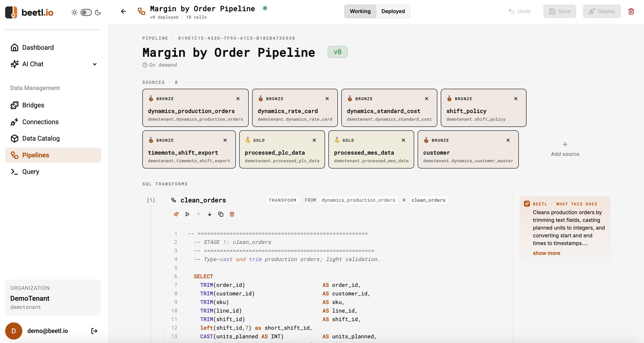The height and width of the screenshot is (343, 644).
Task: Click the processed_plc_data source name
Action: (x=275, y=153)
